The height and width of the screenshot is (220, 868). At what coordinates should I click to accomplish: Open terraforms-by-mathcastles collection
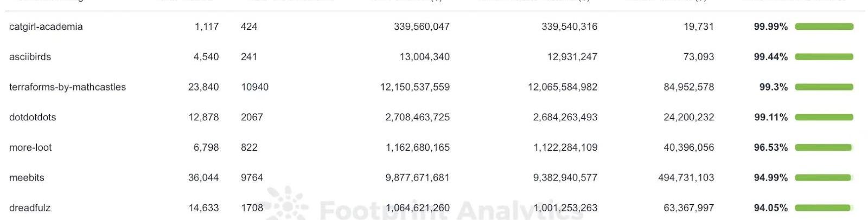[67, 87]
